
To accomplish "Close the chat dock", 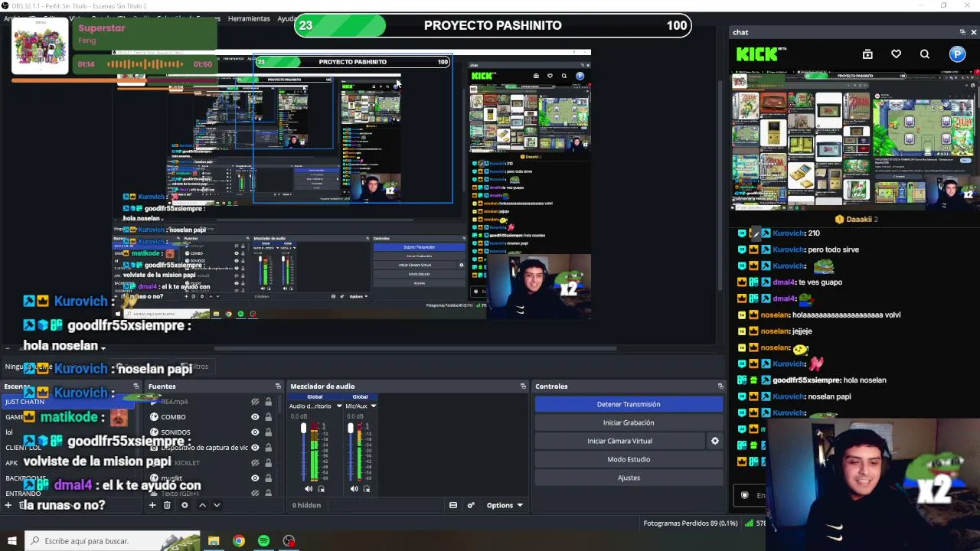I will click(x=973, y=32).
